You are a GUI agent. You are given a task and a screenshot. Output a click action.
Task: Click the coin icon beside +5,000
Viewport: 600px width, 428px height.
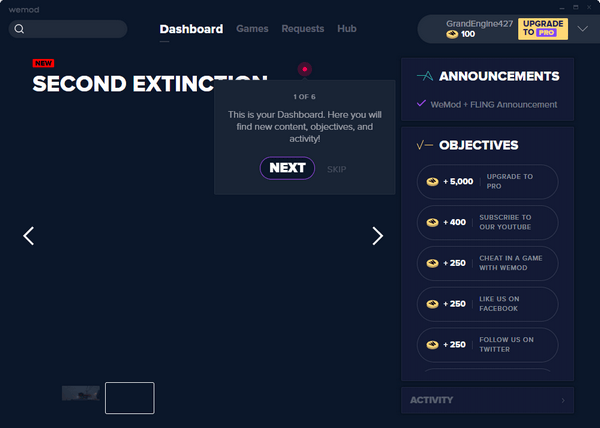432,182
